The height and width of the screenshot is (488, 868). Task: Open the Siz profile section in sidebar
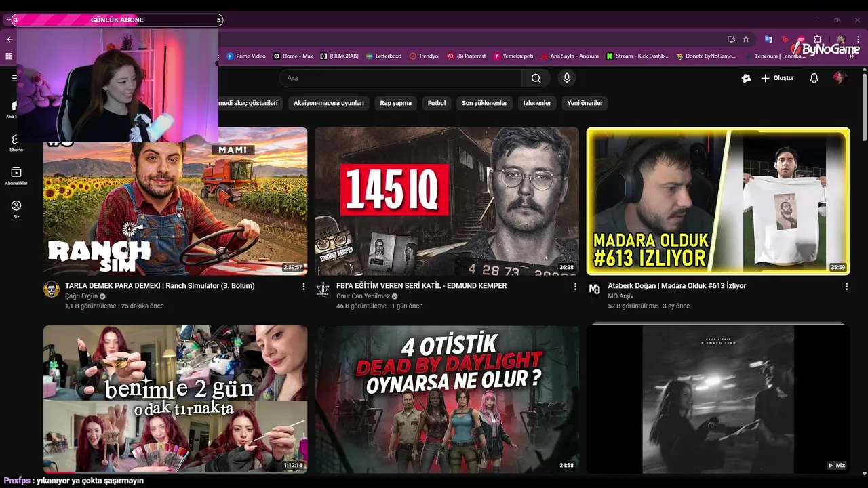click(x=16, y=209)
